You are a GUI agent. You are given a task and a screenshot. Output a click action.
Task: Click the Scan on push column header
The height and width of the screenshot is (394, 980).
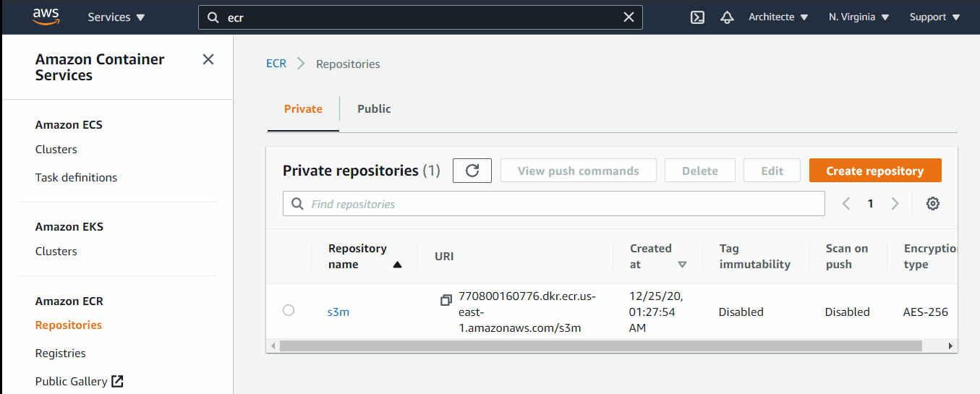point(847,257)
